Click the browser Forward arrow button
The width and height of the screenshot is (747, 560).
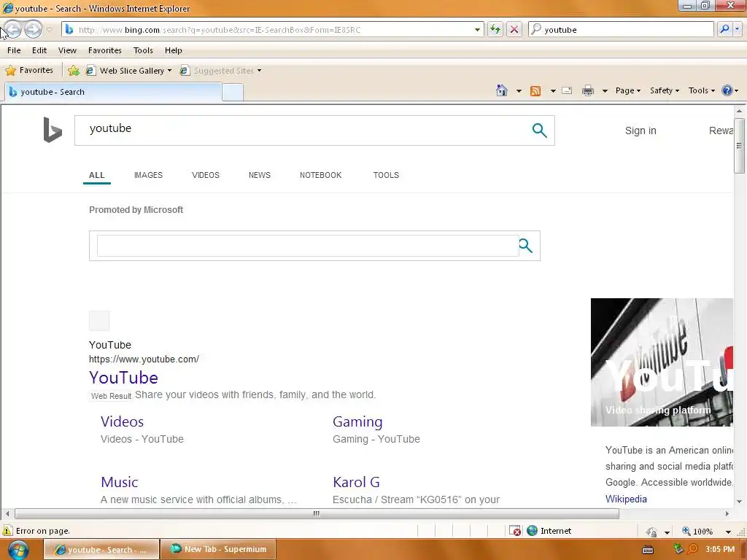(x=33, y=29)
